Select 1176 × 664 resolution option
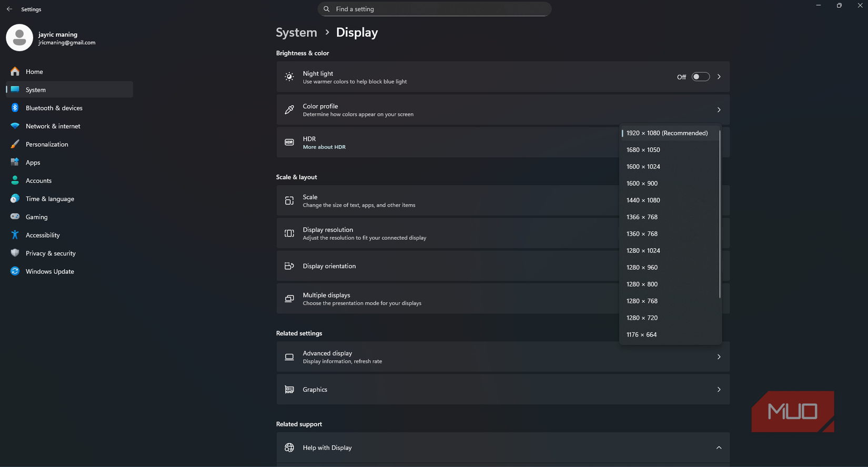Screen dimensions: 868x467 tap(670, 335)
